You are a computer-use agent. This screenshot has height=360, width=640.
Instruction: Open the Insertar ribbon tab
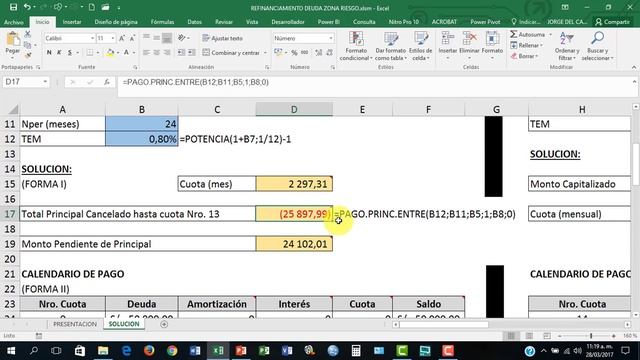72,22
